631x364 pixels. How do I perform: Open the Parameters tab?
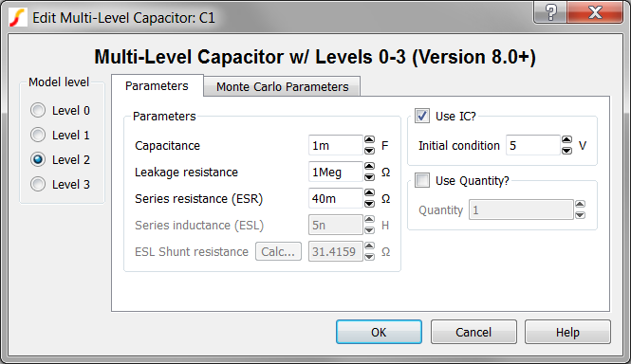[157, 85]
